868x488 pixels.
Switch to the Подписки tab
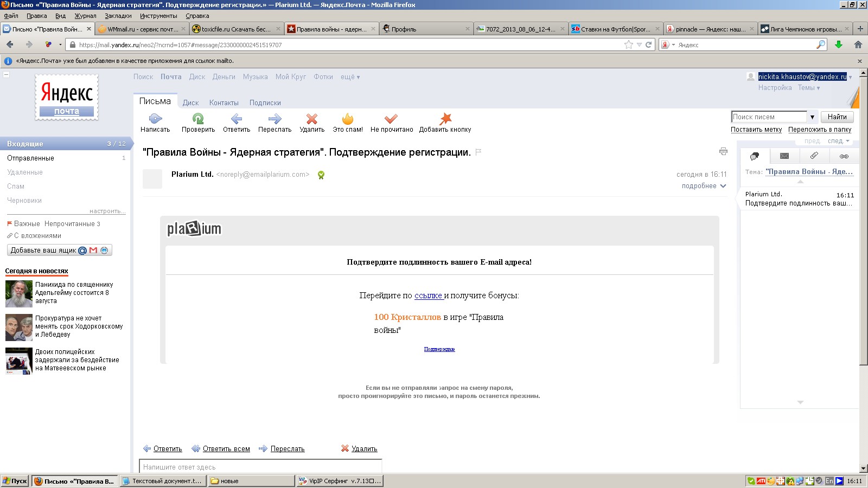tap(265, 102)
